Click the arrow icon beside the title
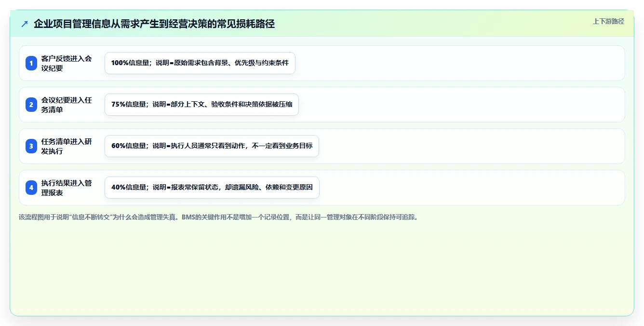This screenshot has width=644, height=326. click(x=25, y=24)
